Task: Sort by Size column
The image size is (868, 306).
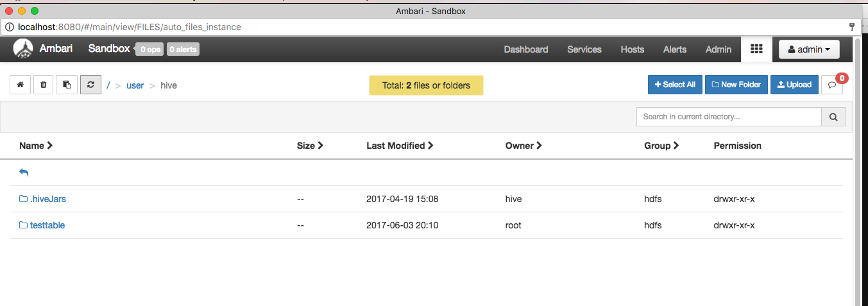Action: (310, 146)
